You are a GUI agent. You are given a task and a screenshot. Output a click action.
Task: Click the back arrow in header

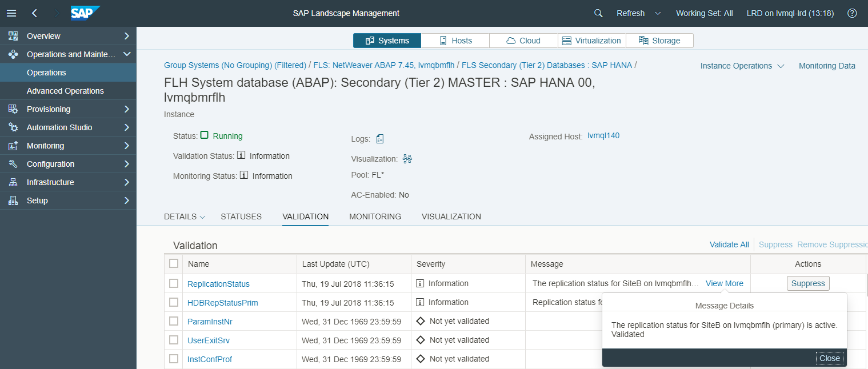35,13
